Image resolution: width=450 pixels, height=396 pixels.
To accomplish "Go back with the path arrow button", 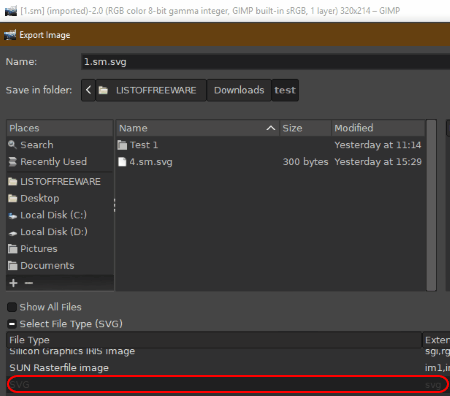I will pyautogui.click(x=88, y=90).
